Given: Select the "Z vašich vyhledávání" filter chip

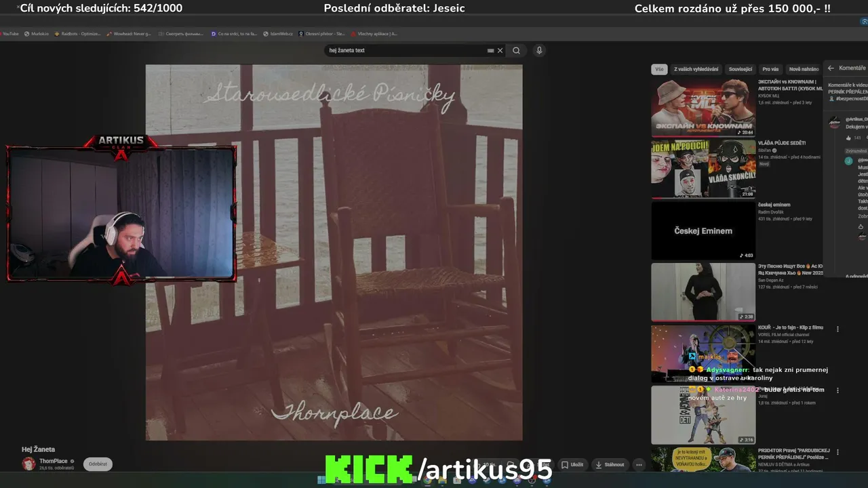Looking at the screenshot, I should 696,69.
